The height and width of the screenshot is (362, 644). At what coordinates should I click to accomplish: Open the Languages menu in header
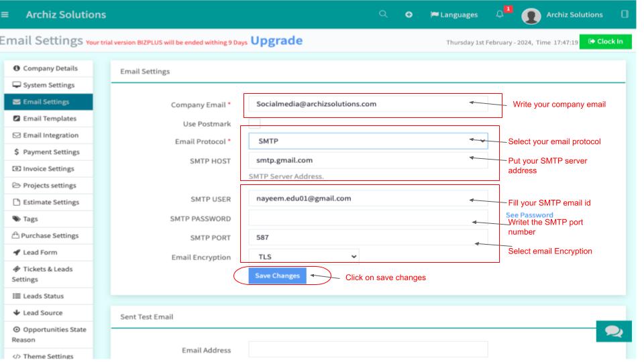click(453, 15)
